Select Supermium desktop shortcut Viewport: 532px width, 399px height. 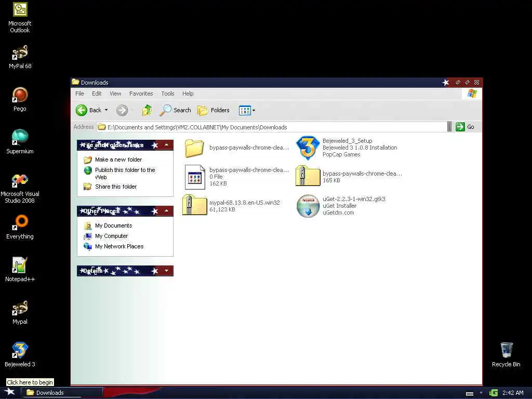20,142
